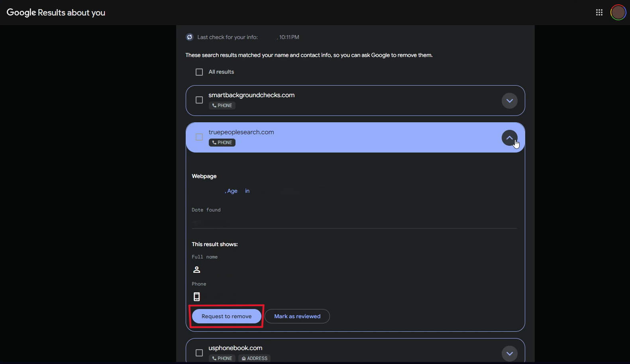Expand the smartbackgroundchecks.com result
This screenshot has width=630, height=364.
(x=509, y=101)
